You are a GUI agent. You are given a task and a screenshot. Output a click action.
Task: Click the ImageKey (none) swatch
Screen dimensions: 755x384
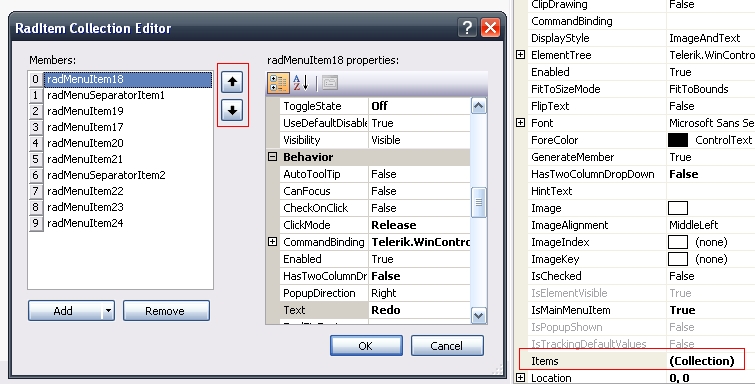[x=678, y=259]
